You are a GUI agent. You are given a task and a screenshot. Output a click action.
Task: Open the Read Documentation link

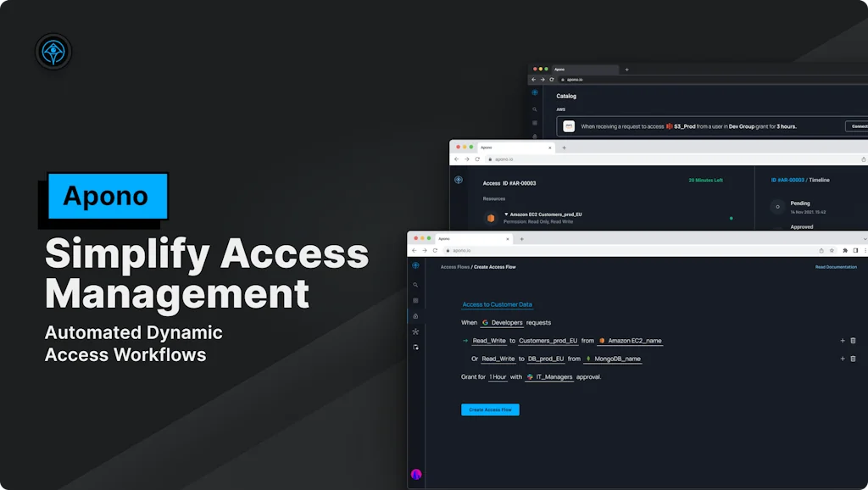point(836,267)
